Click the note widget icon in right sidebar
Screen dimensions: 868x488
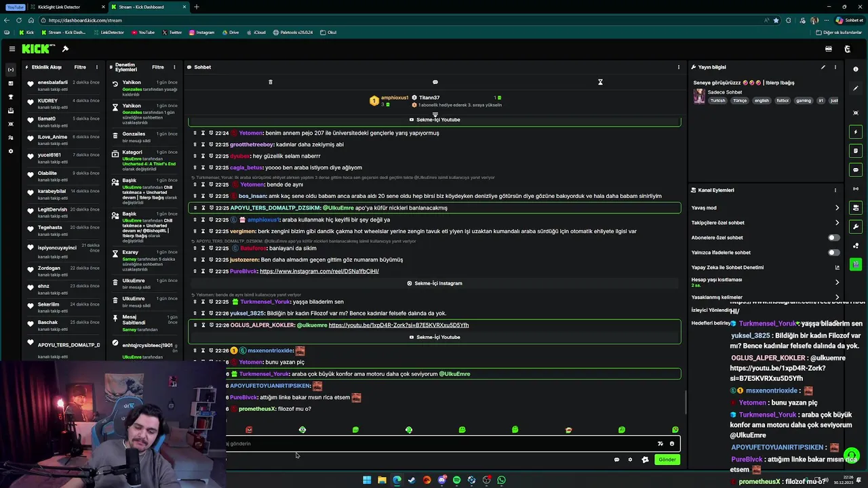pyautogui.click(x=856, y=151)
